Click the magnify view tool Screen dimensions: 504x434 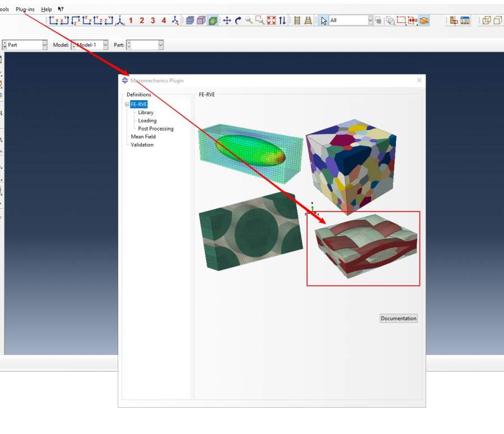click(x=249, y=21)
